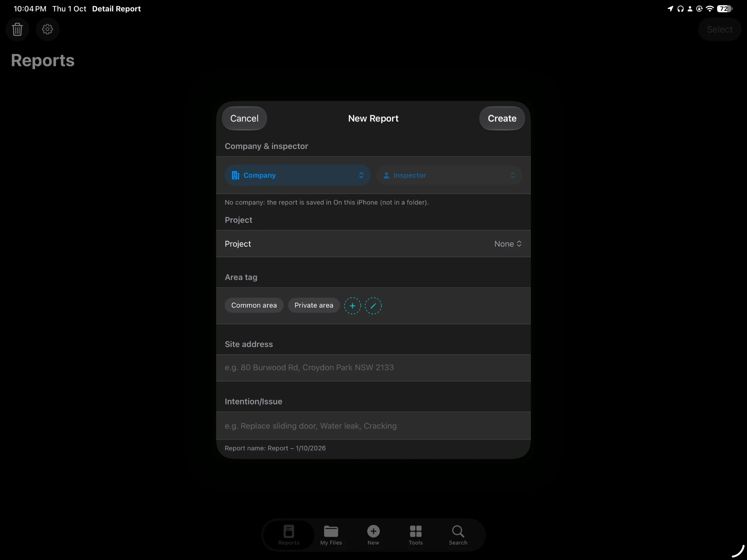
Task: Open Reports tab in bottom bar
Action: coord(289,535)
